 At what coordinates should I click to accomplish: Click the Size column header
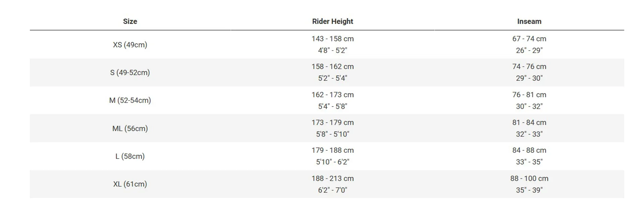pos(130,21)
